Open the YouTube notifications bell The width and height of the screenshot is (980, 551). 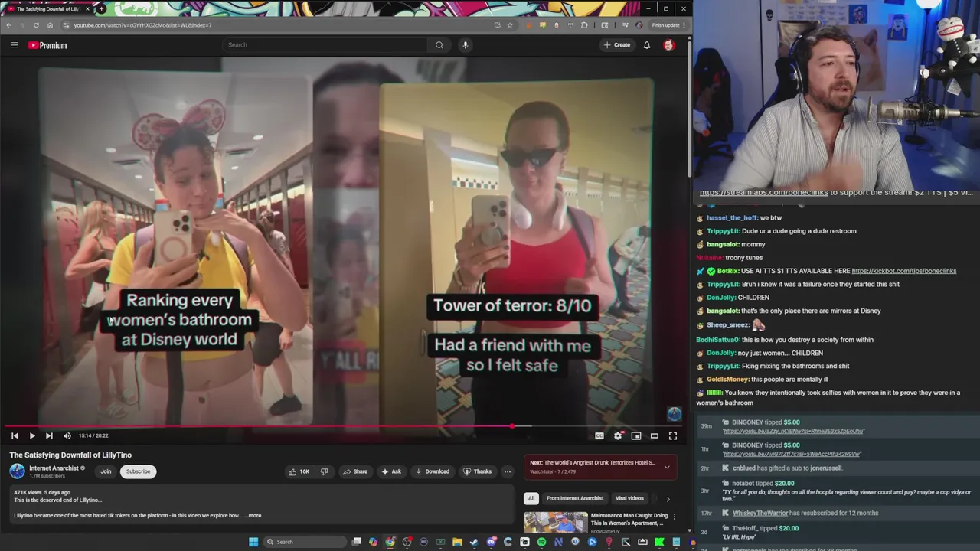[x=646, y=45]
